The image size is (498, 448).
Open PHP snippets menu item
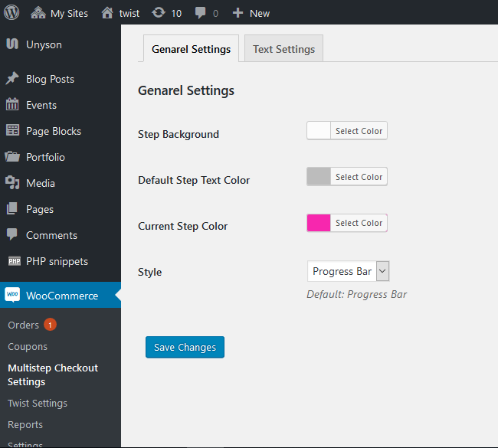(57, 261)
